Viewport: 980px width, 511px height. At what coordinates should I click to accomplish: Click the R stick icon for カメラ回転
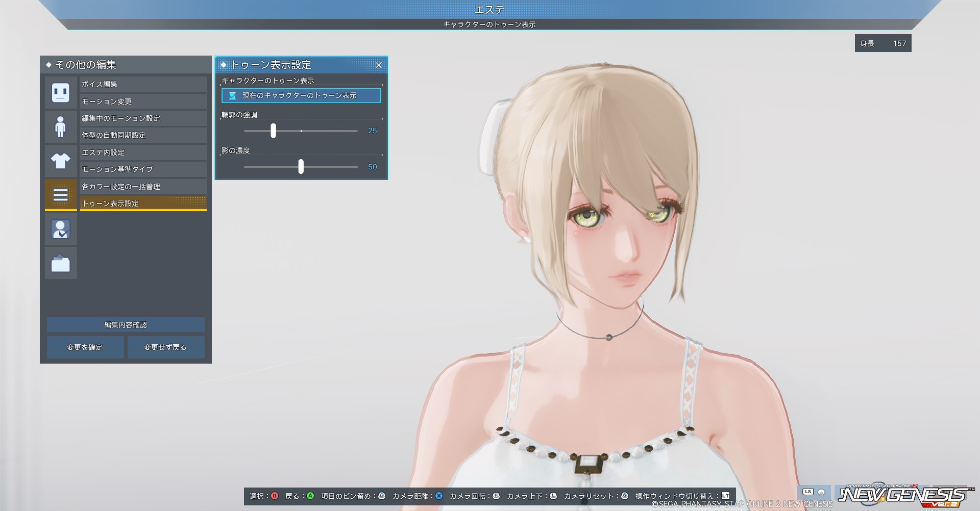tap(496, 496)
